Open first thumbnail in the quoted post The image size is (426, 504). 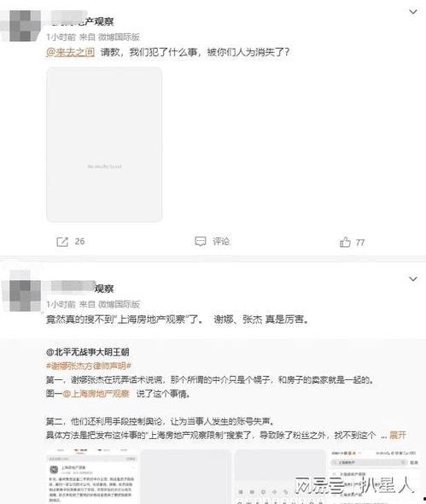(92, 477)
